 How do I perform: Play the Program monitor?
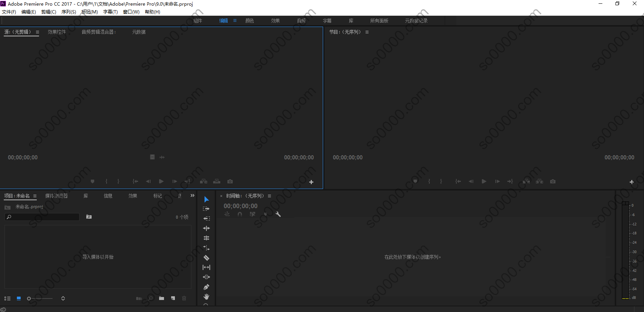tap(484, 181)
